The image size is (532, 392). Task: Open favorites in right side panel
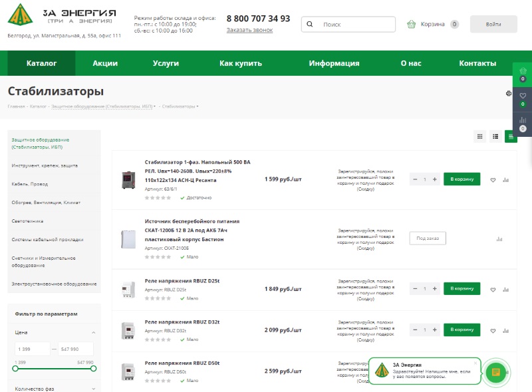coord(523,99)
